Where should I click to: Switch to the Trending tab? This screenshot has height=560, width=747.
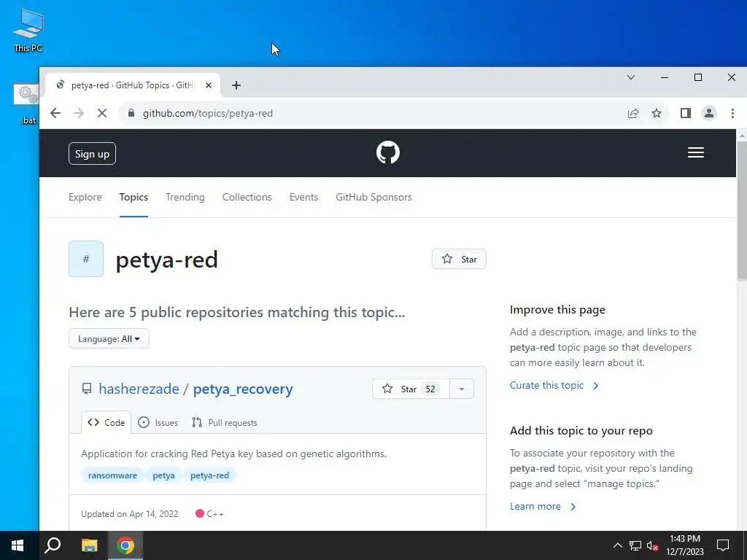(185, 197)
